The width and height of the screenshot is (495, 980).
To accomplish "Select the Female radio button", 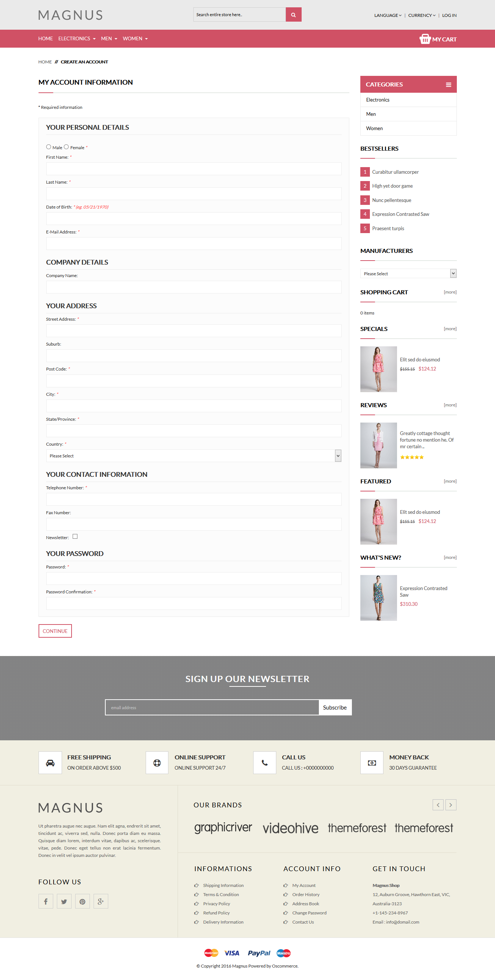I will tap(66, 147).
